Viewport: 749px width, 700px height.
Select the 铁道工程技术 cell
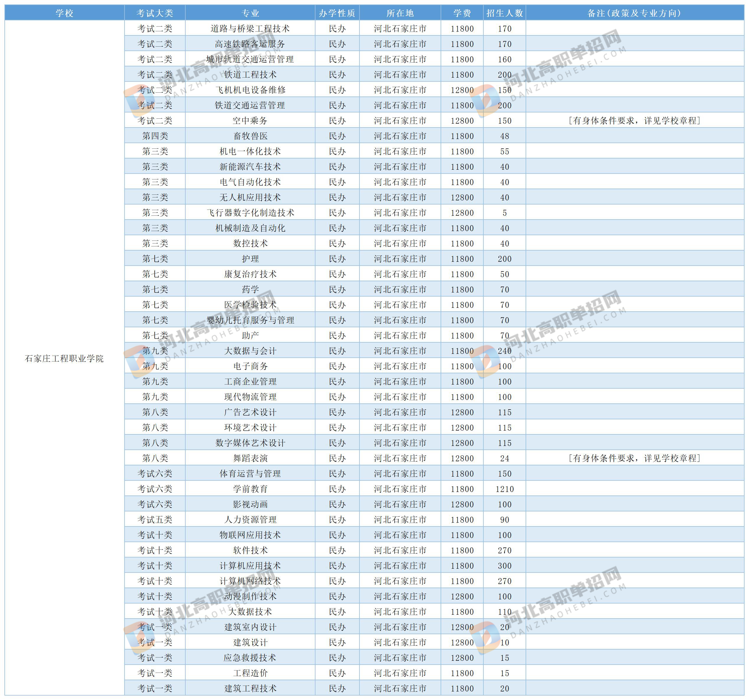coord(250,75)
